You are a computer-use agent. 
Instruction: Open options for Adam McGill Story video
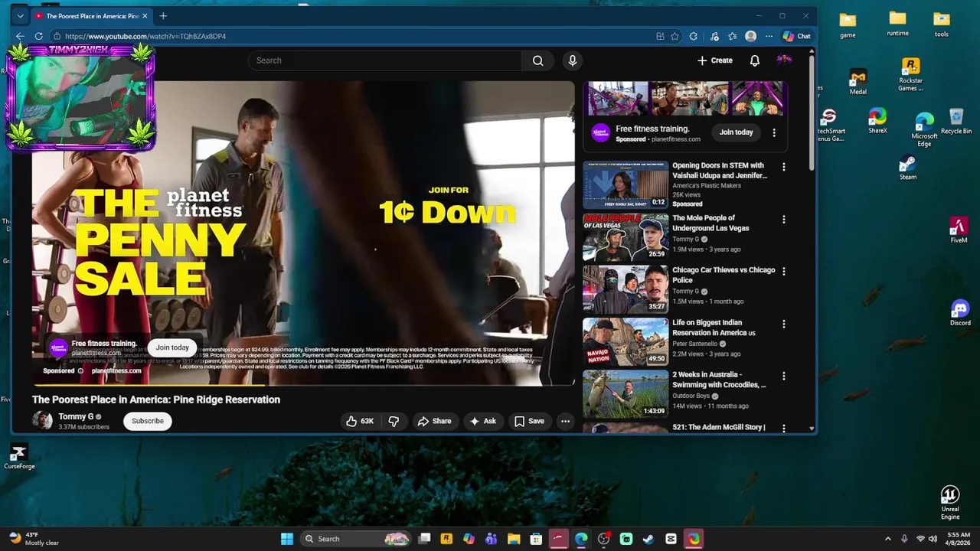[x=783, y=428]
